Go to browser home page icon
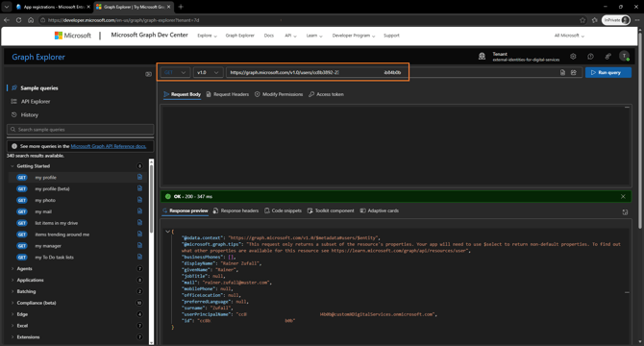 click(31, 19)
